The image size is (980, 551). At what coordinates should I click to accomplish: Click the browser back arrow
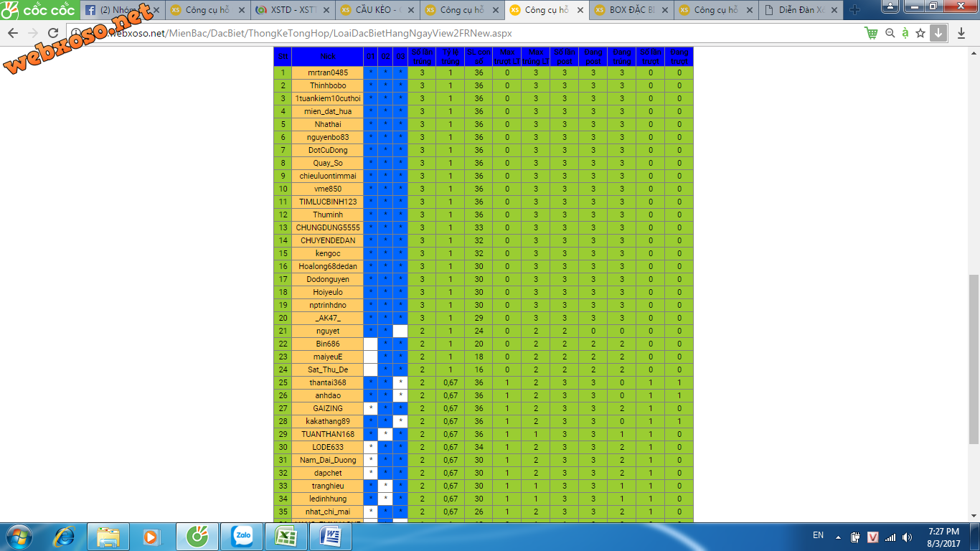click(x=13, y=33)
